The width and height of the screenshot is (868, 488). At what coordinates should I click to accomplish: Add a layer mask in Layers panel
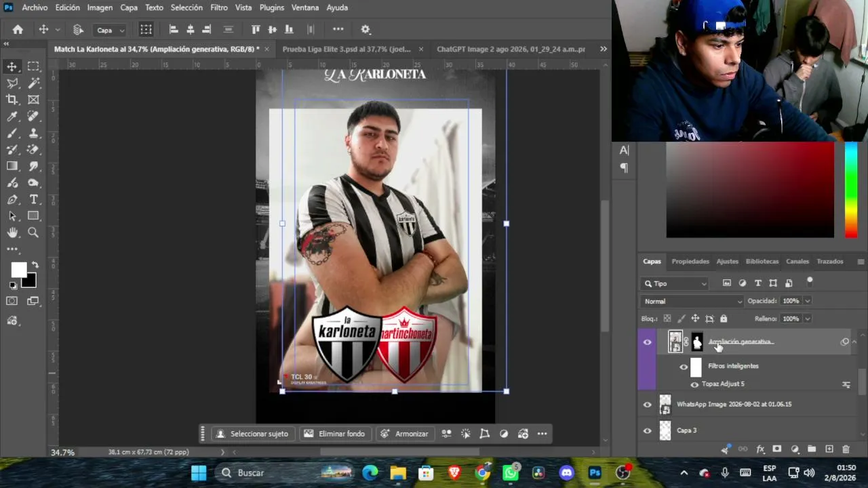(777, 449)
